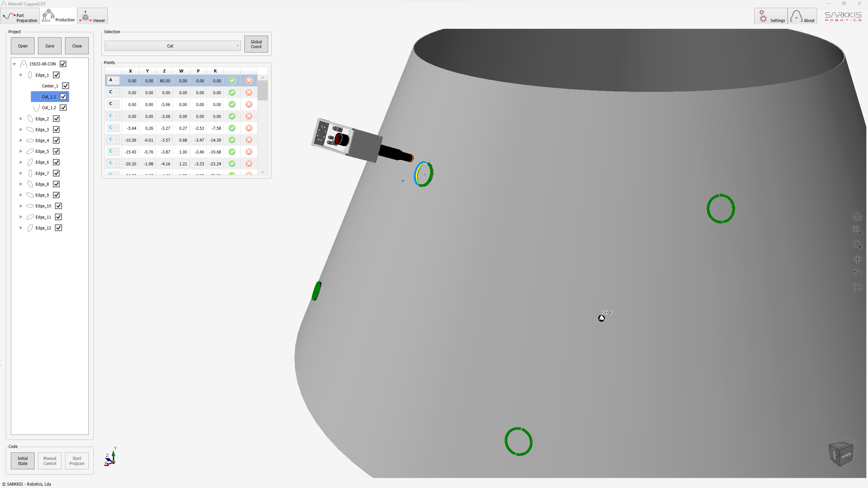Remove point with X -10.56

249,140
